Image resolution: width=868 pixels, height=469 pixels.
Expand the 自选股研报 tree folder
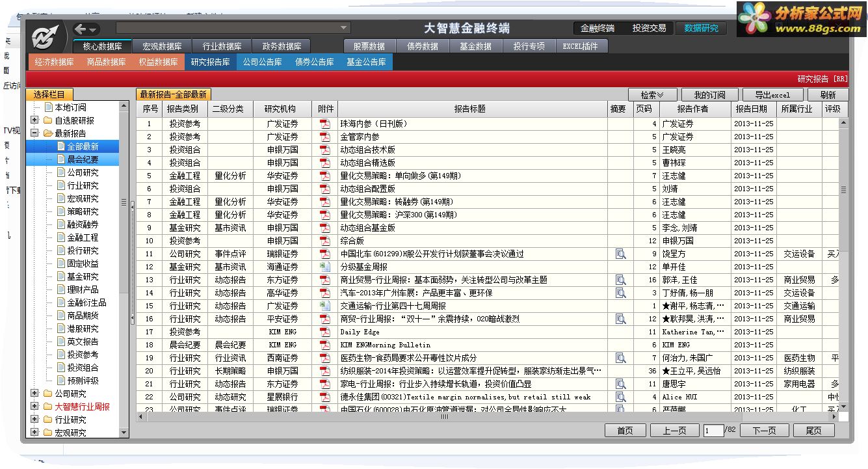click(34, 120)
